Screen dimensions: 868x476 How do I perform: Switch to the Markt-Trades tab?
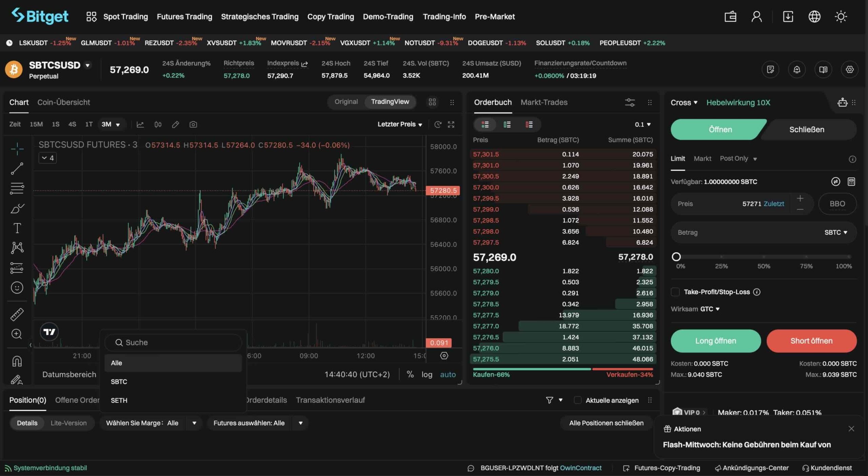(544, 102)
